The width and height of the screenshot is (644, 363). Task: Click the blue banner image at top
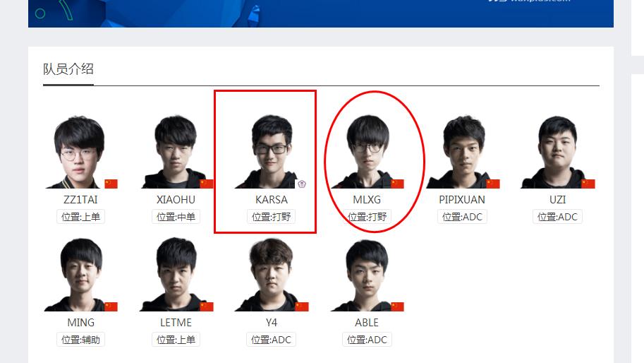[x=321, y=13]
